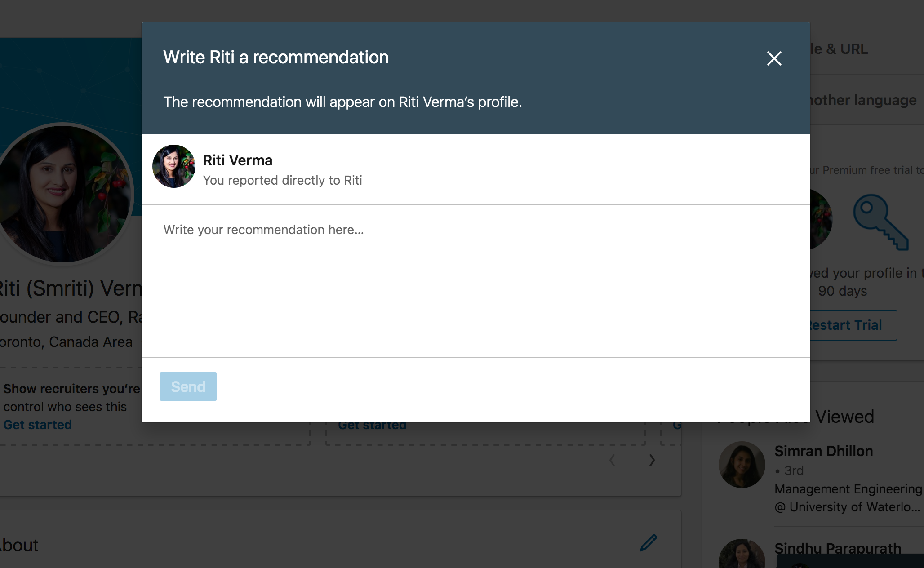Click the Simran Dhillon name link
924x568 pixels.
tap(823, 451)
